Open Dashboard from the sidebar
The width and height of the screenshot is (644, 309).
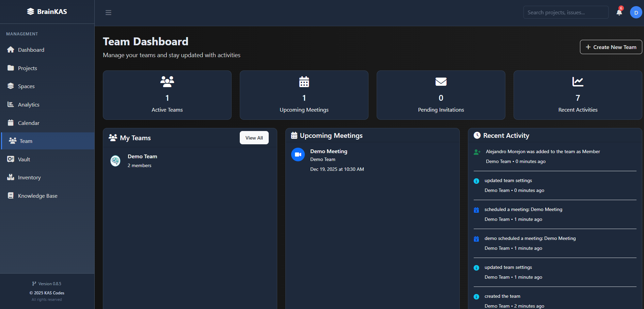[x=31, y=50]
